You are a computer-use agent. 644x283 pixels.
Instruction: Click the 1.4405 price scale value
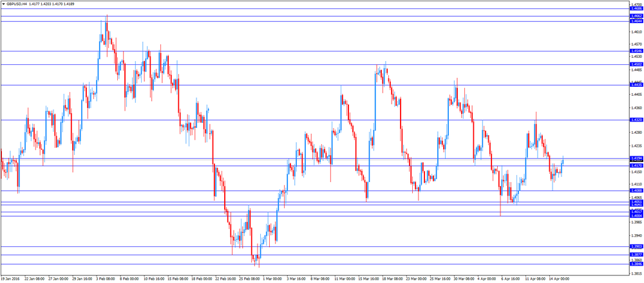point(636,95)
